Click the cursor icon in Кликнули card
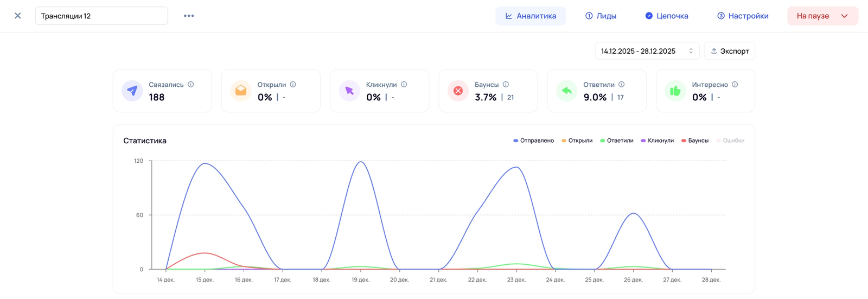Viewport: 868px width, 299px height. click(349, 91)
